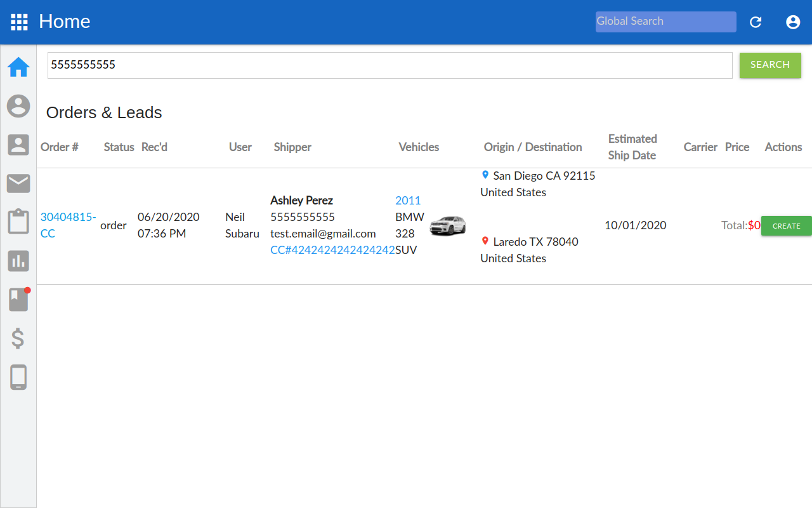The height and width of the screenshot is (508, 812).
Task: Click the origin San Diego CA 92115
Action: click(x=544, y=175)
